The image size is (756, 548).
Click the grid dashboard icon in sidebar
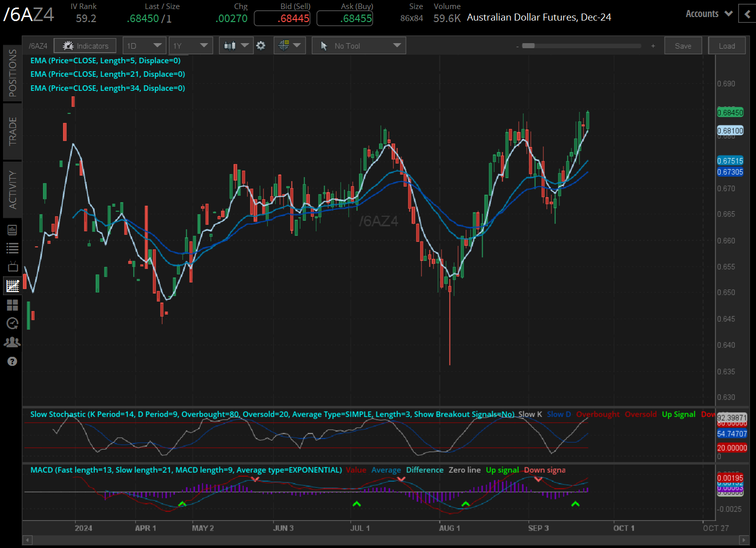[x=13, y=305]
